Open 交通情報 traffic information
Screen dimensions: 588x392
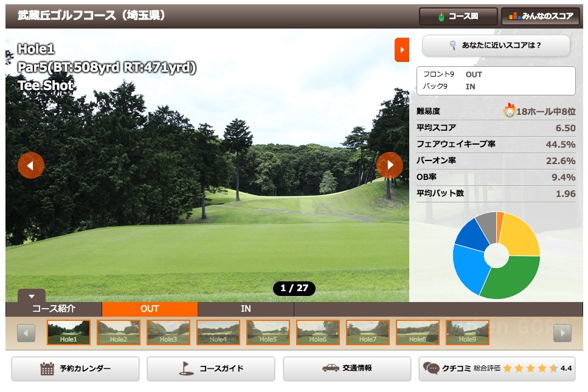[x=347, y=368]
